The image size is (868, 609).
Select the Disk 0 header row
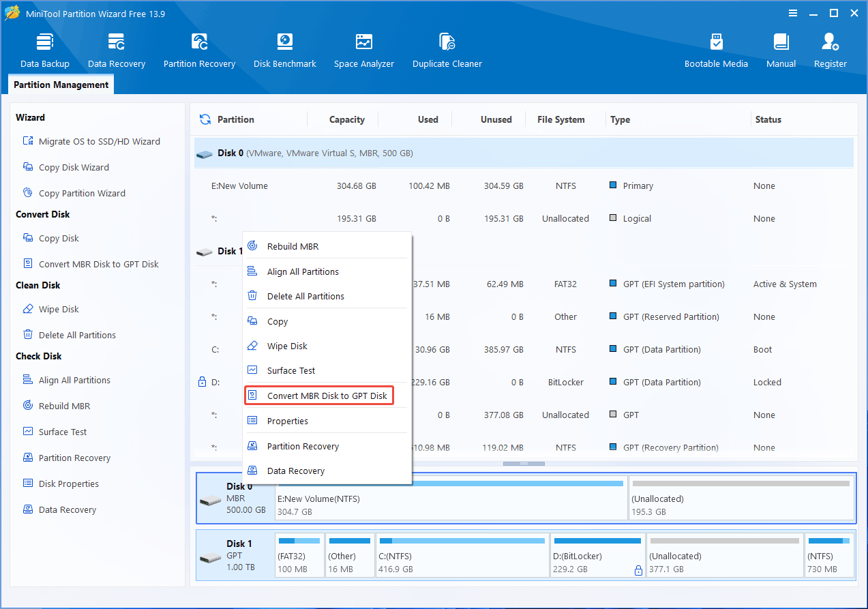click(x=524, y=153)
